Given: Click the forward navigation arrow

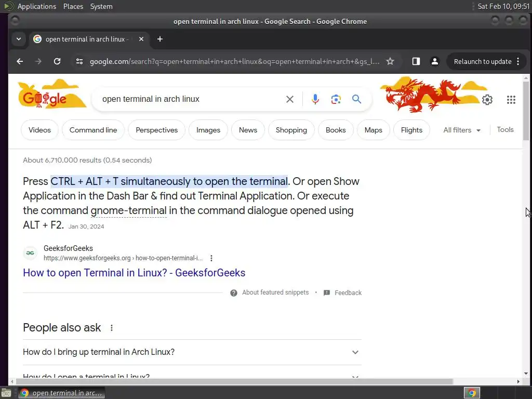Looking at the screenshot, I should pos(38,61).
